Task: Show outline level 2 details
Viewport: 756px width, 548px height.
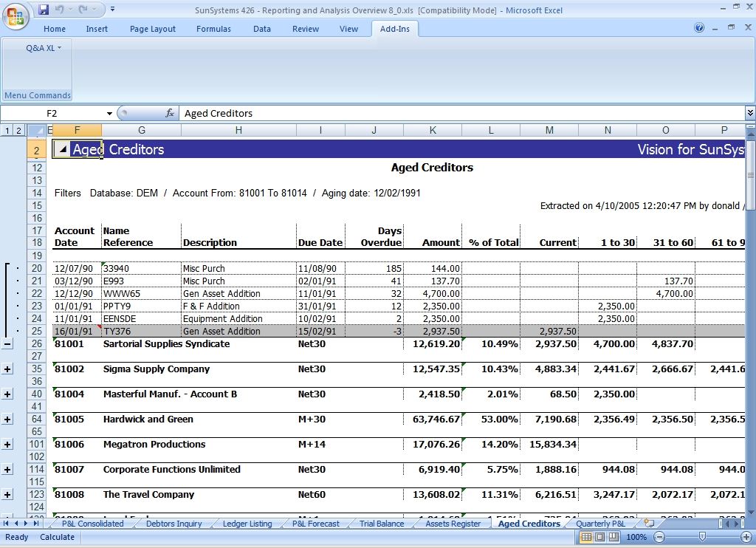Action: point(18,130)
